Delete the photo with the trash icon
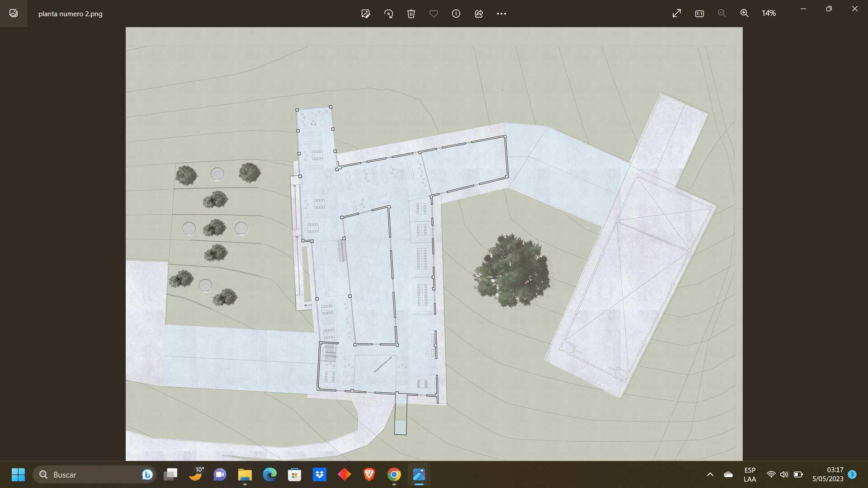The height and width of the screenshot is (488, 868). [x=411, y=14]
